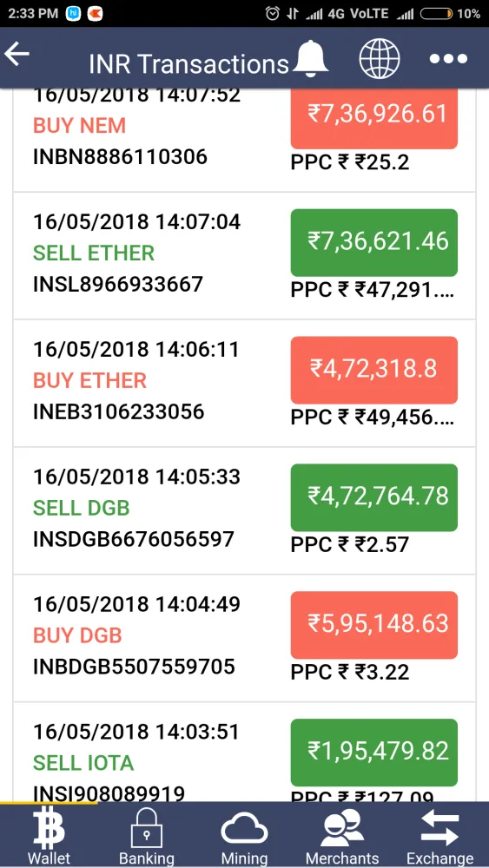Open the Merchants people icon
Image resolution: width=489 pixels, height=868 pixels.
pos(342,828)
